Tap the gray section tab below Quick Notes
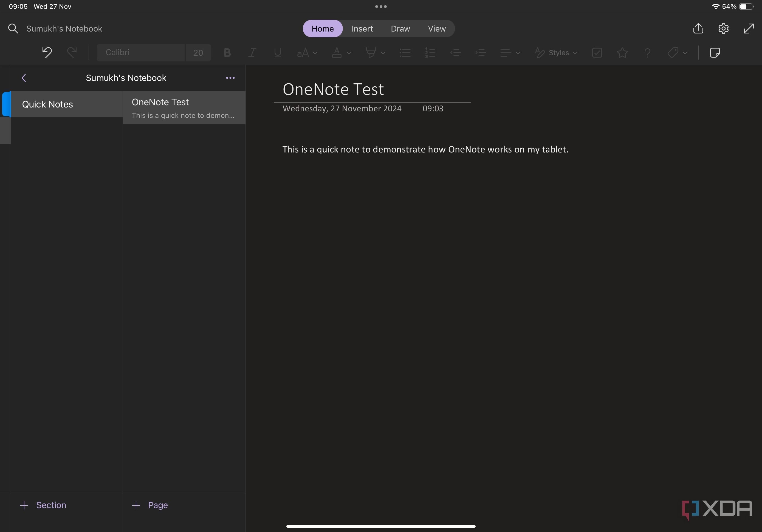The image size is (762, 532). coord(5,131)
